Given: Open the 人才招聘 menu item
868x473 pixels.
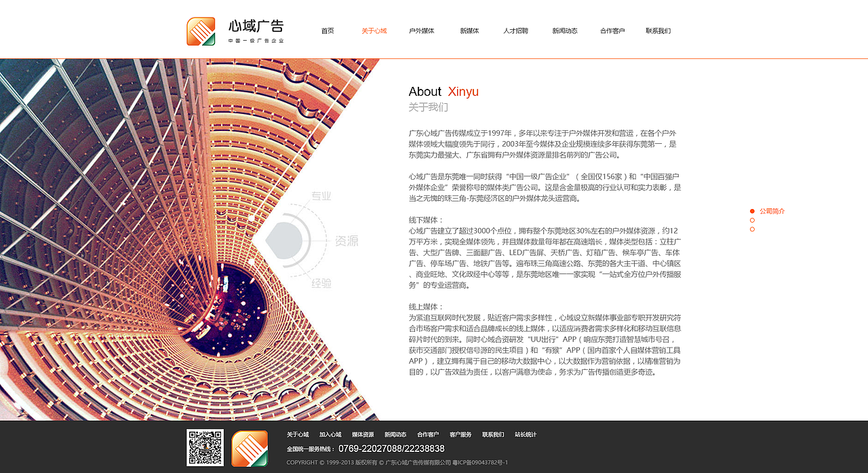Looking at the screenshot, I should pos(517,31).
